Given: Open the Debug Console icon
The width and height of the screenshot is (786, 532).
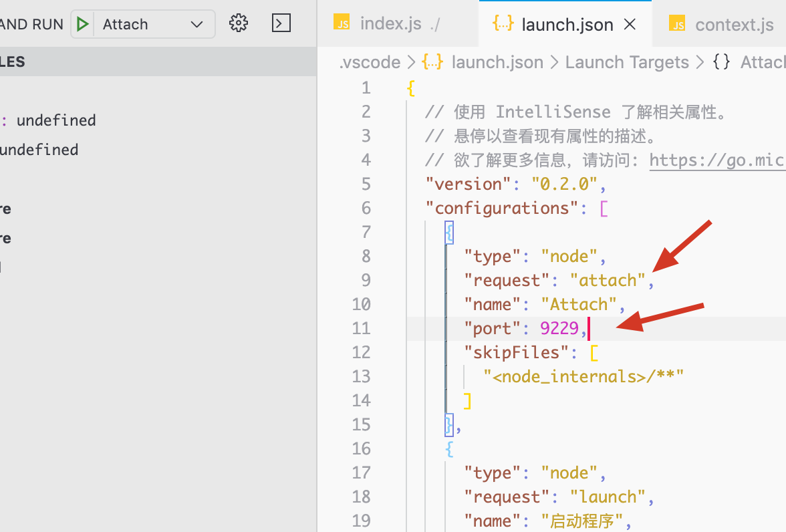Looking at the screenshot, I should point(281,23).
